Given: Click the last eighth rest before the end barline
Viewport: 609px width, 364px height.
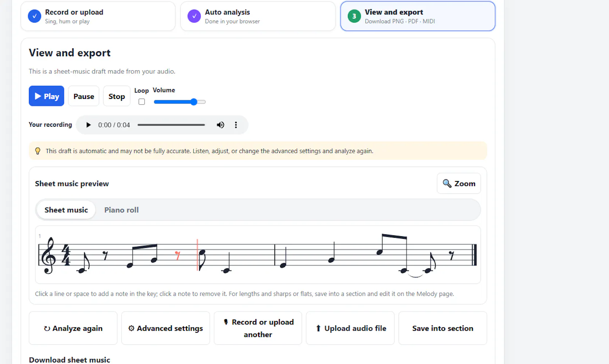Looking at the screenshot, I should [451, 256].
